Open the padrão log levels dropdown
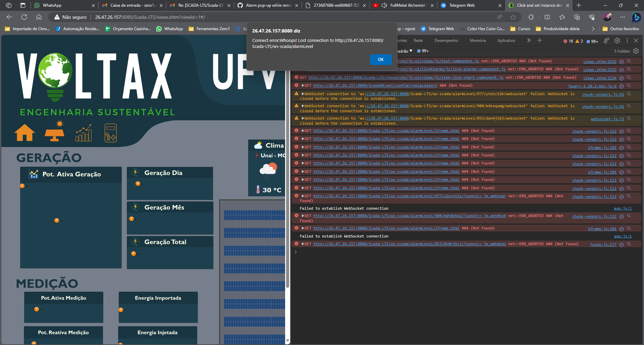The height and width of the screenshot is (345, 644). (x=405, y=51)
